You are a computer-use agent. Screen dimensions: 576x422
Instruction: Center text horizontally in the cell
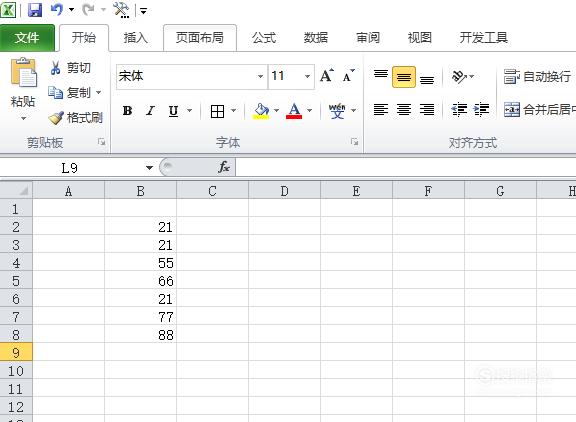point(404,109)
